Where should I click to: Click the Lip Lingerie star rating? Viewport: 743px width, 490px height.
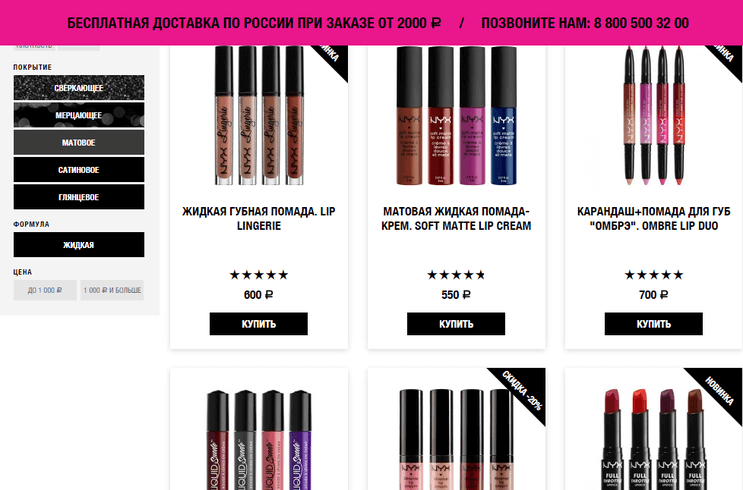[x=259, y=275]
